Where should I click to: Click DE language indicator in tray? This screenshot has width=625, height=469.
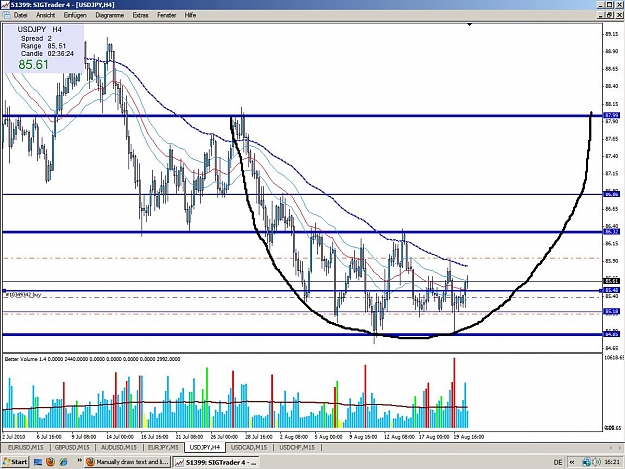click(x=558, y=462)
